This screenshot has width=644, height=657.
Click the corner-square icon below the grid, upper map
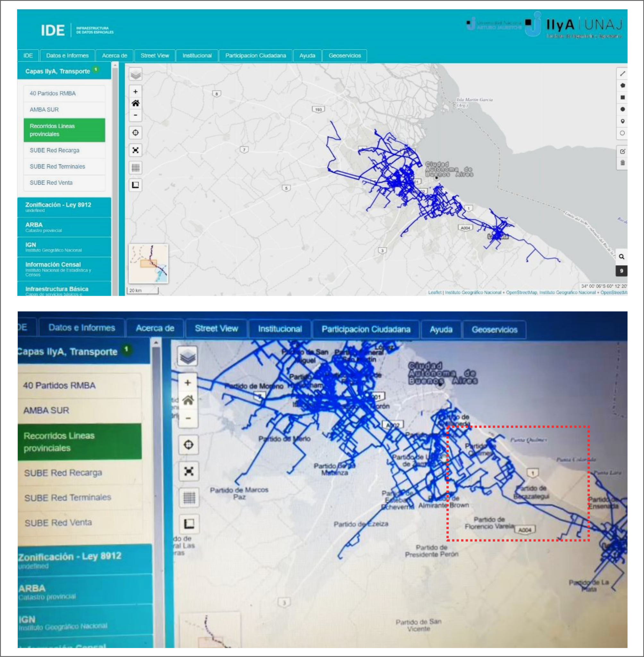tap(136, 185)
